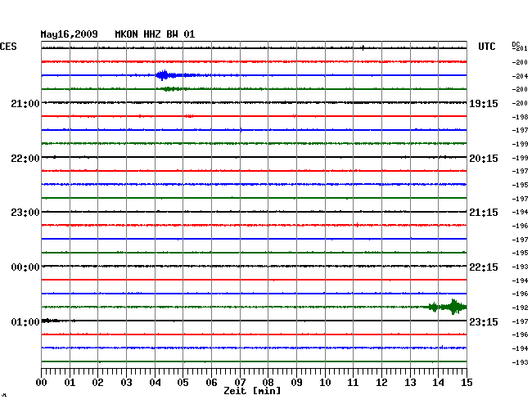Screen dimensions: 532x404
Task: Select the -192 DC offset value
Action: pyautogui.click(x=520, y=307)
